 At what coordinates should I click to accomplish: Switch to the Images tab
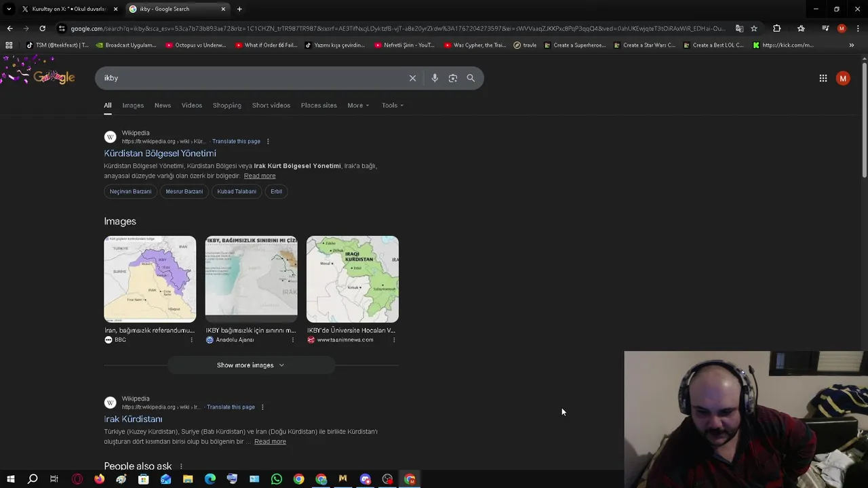click(x=133, y=106)
